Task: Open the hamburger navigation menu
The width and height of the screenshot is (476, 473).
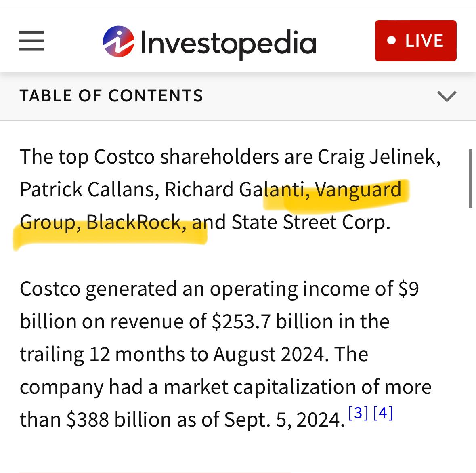Action: click(x=31, y=41)
